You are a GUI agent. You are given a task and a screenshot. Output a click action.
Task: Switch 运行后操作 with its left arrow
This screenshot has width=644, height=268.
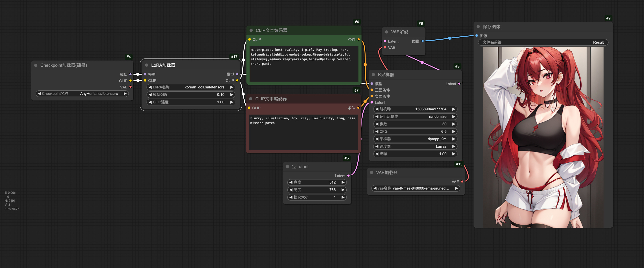click(377, 116)
